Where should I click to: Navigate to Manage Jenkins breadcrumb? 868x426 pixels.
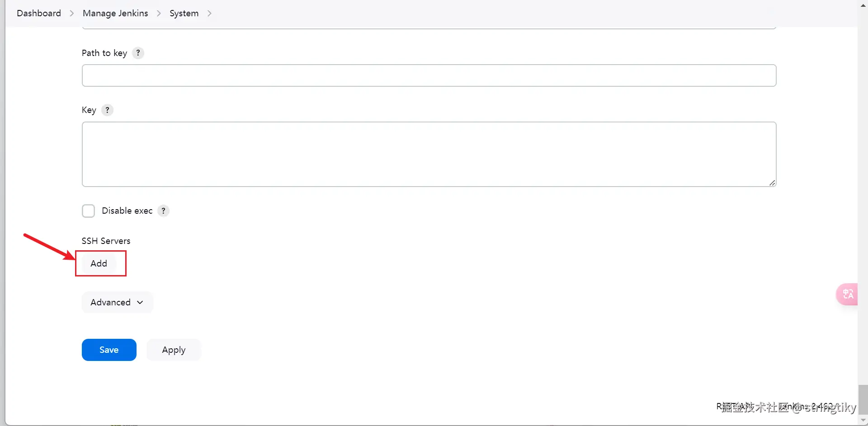[115, 13]
